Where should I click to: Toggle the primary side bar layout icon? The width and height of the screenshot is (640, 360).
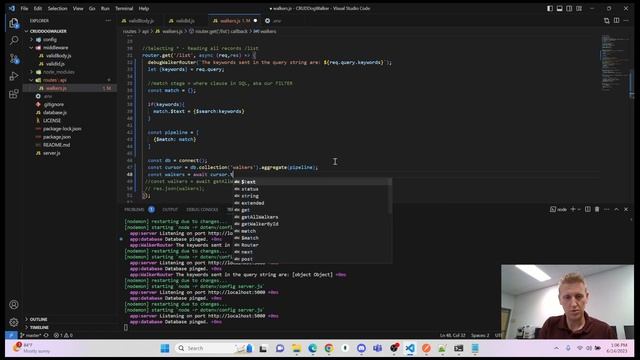tap(550, 8)
